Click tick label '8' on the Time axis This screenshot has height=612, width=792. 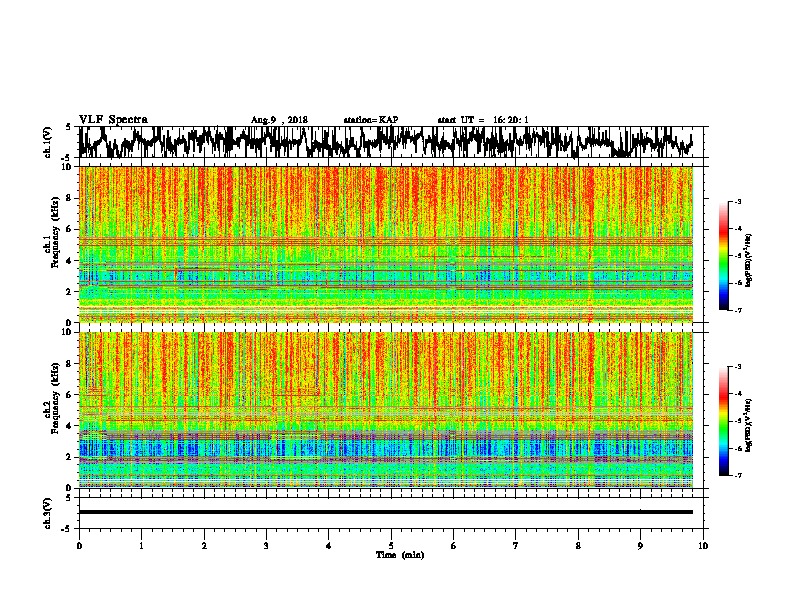click(578, 546)
